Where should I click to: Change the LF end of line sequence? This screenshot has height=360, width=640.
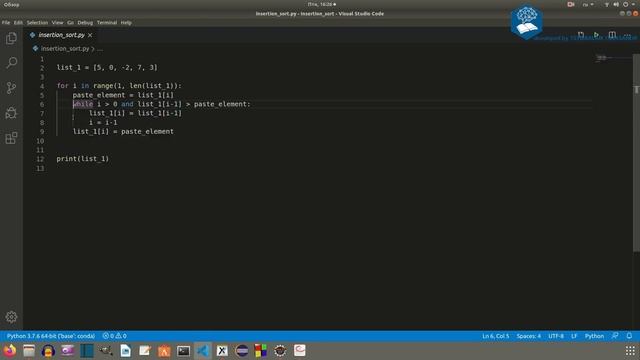574,336
